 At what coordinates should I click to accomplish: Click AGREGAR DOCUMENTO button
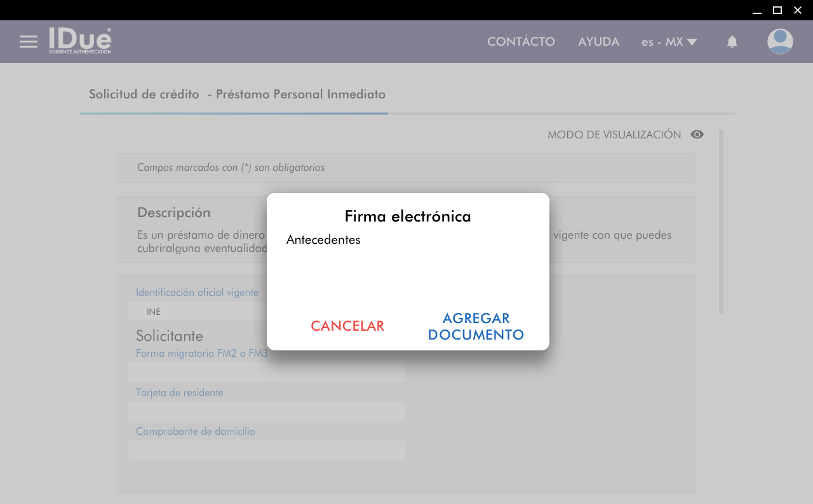click(x=476, y=326)
